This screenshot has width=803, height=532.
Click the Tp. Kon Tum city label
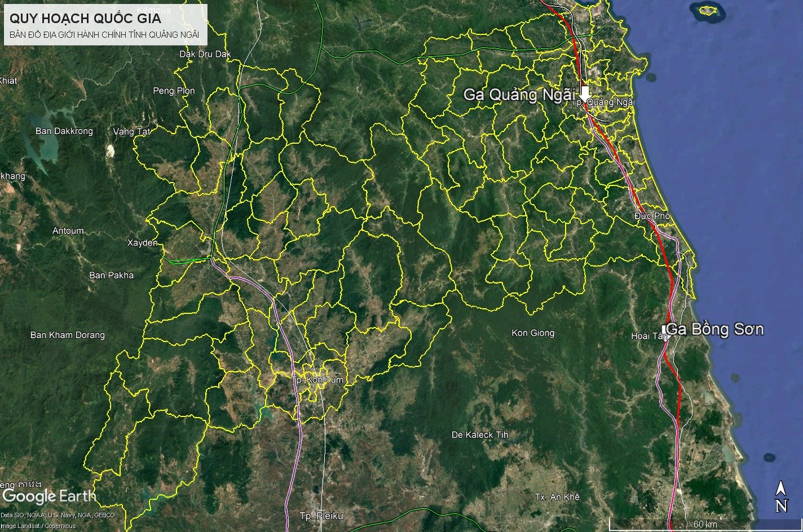pyautogui.click(x=317, y=380)
